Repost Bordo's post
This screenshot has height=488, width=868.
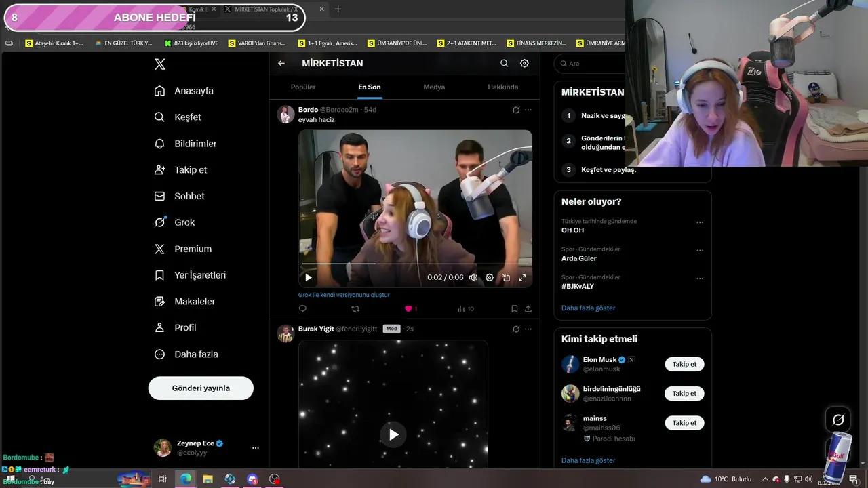[355, 308]
